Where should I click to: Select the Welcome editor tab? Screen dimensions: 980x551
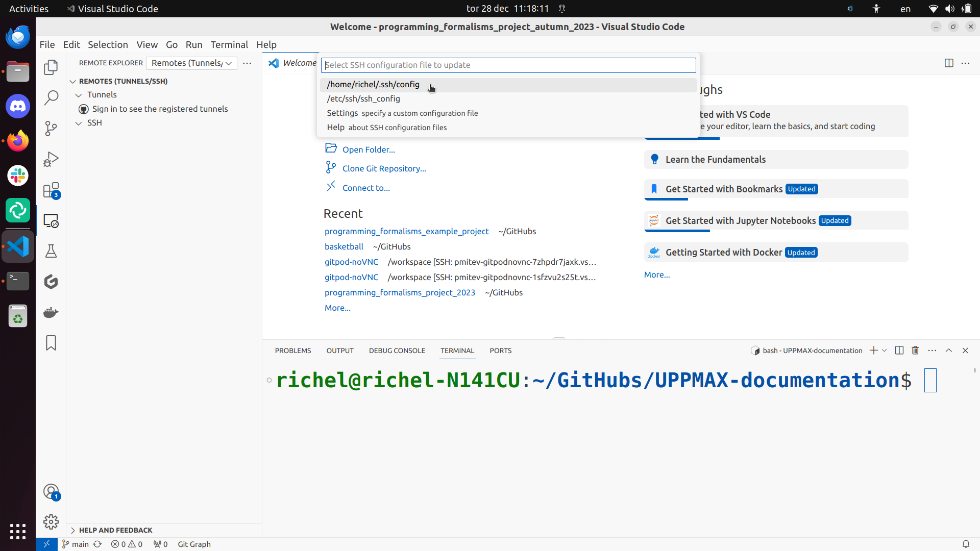point(291,63)
